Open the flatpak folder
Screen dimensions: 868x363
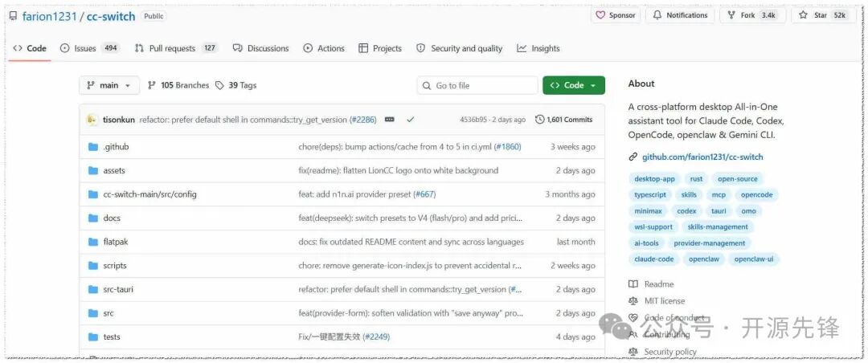click(115, 242)
